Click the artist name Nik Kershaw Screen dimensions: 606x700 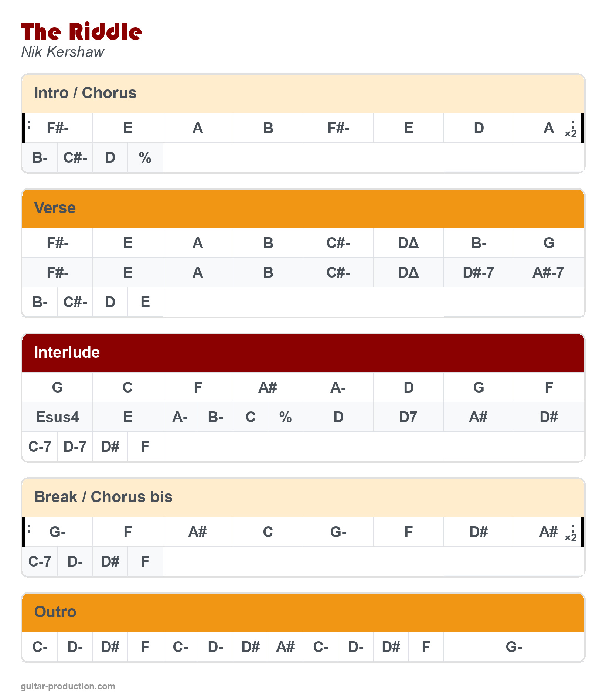[63, 52]
